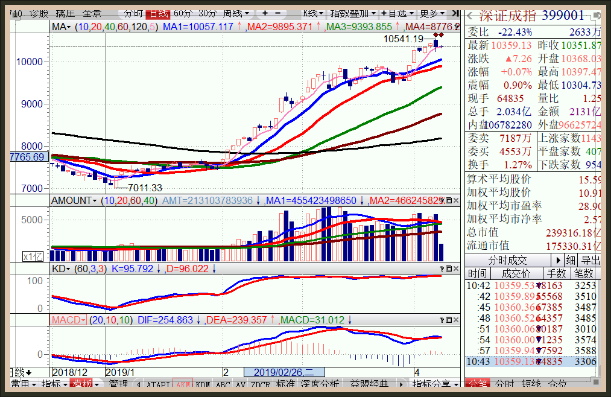Viewport: 611px width, 397px height.
Task: Open the 周线 period dropdown
Action: (x=236, y=14)
